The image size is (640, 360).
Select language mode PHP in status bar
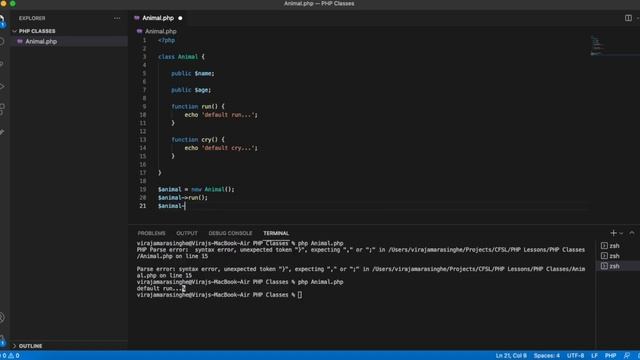[611, 356]
